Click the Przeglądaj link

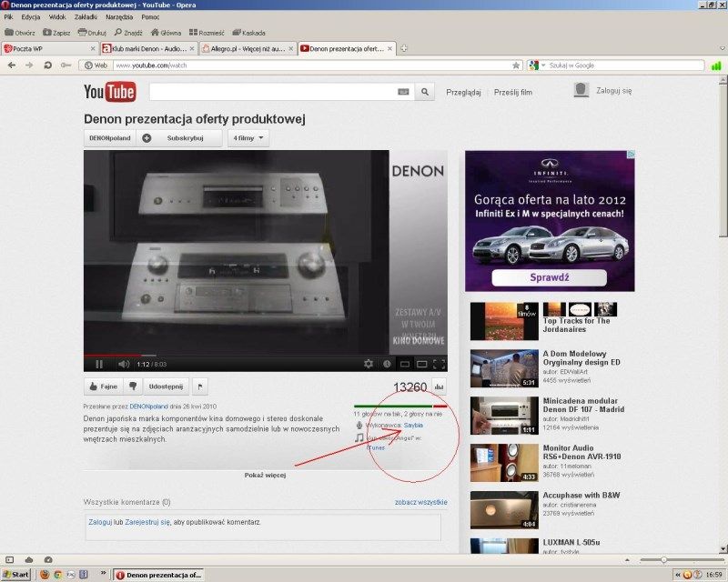(463, 93)
